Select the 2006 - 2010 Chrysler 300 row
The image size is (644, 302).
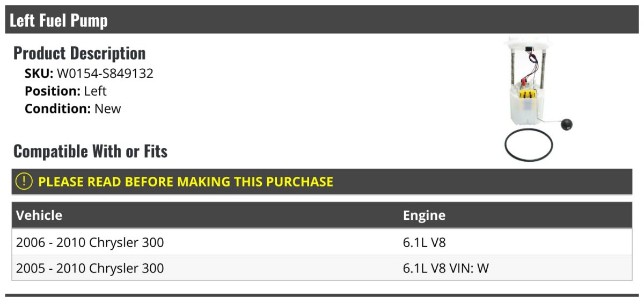point(90,242)
